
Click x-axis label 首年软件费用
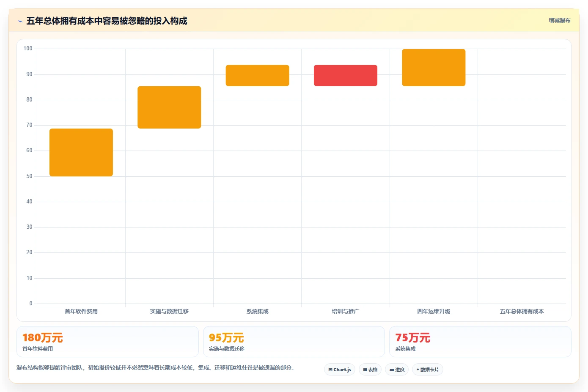[81, 311]
